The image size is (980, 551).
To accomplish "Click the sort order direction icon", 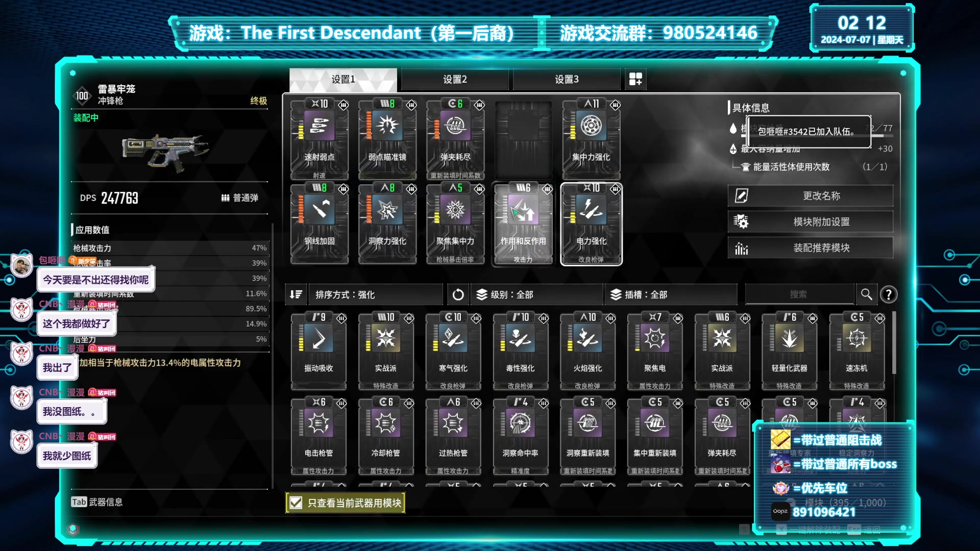I will point(296,294).
